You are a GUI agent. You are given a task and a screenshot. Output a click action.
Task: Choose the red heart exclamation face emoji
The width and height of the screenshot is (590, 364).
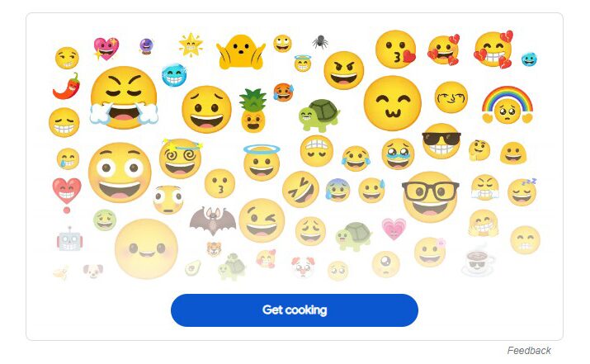tap(67, 195)
